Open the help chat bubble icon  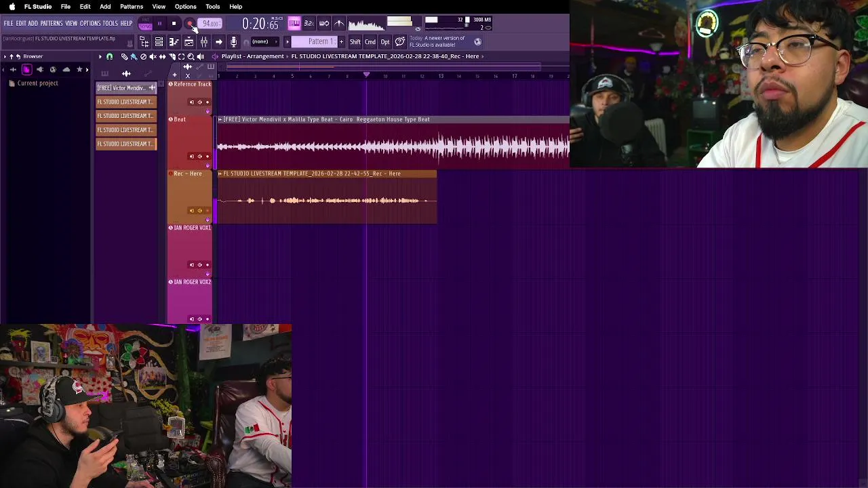pyautogui.click(x=399, y=42)
